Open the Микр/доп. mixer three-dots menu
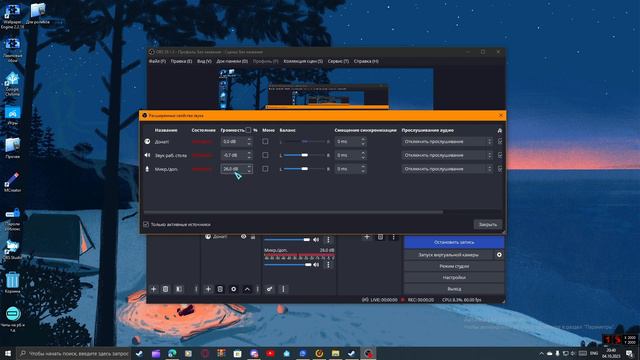640x360 pixels. pyautogui.click(x=328, y=265)
